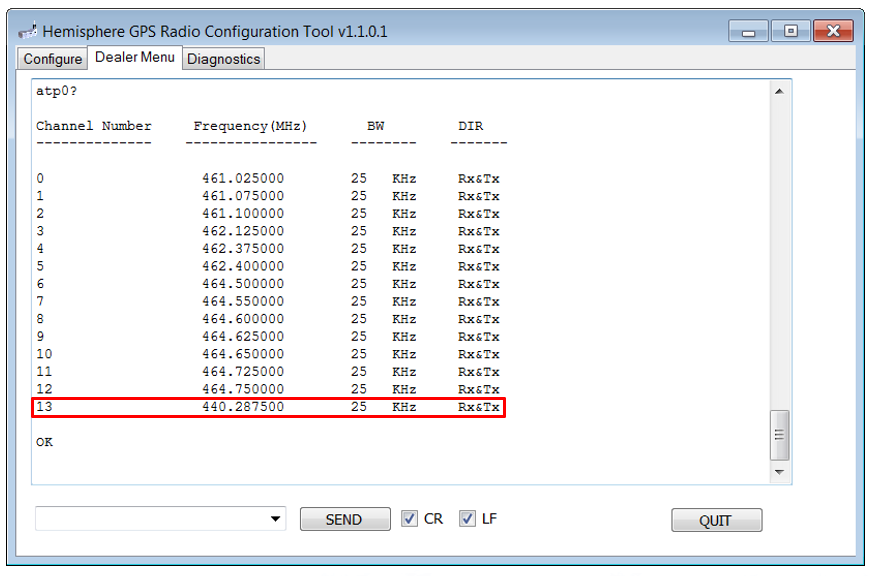Click the atp0? command line in output

click(x=57, y=90)
